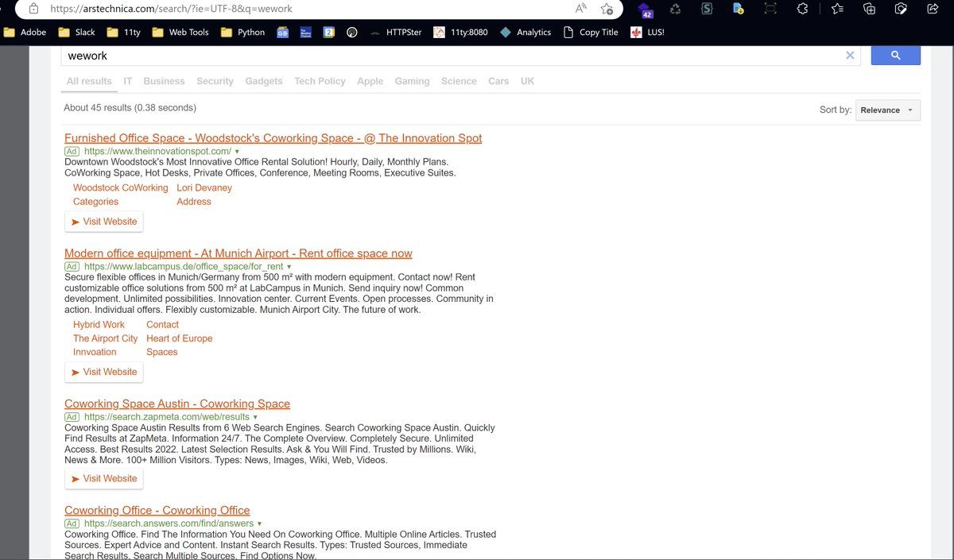The image size is (954, 560).
Task: Click Visit Website under the Woodstock ad
Action: (x=104, y=222)
